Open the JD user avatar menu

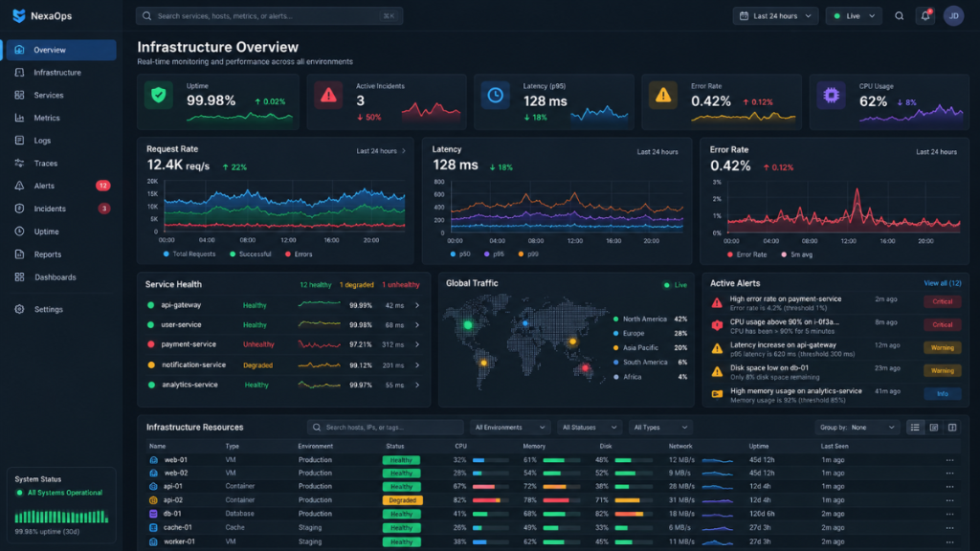click(954, 16)
